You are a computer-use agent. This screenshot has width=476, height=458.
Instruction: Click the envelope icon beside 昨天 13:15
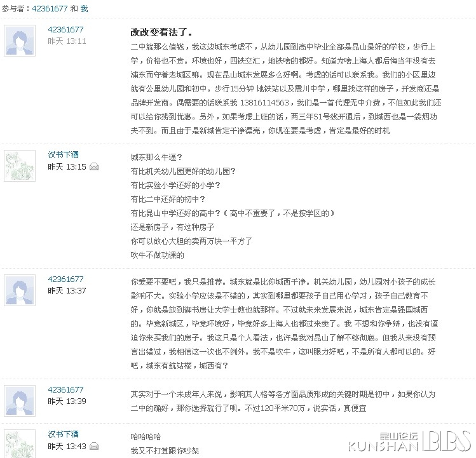pyautogui.click(x=94, y=166)
